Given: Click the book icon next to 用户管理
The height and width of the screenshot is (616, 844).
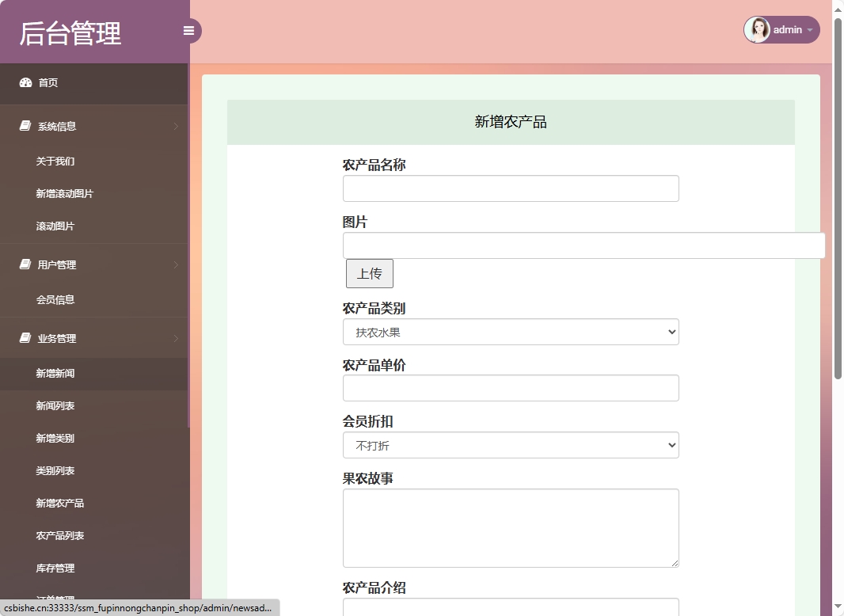Looking at the screenshot, I should 23,264.
